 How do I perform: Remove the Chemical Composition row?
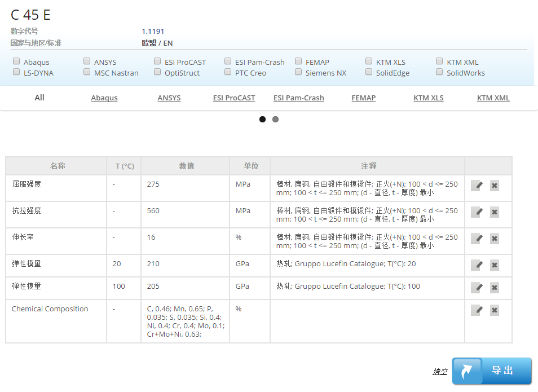494,310
